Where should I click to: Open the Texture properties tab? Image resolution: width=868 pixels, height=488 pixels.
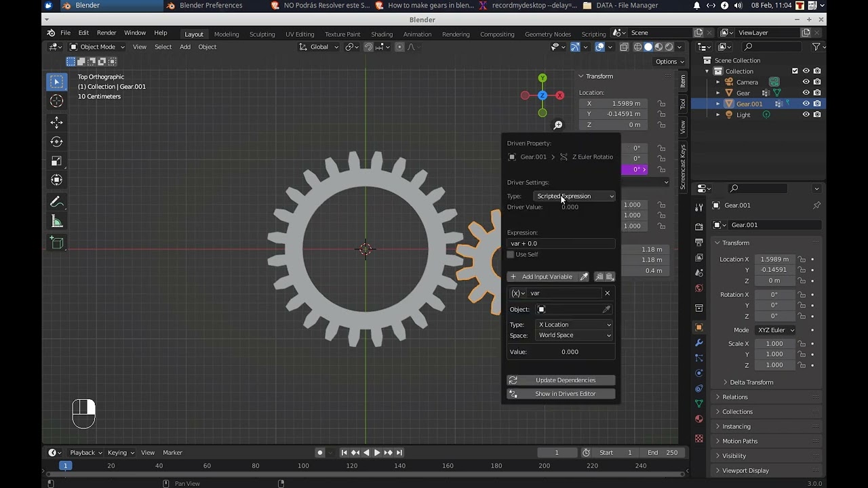click(x=699, y=439)
